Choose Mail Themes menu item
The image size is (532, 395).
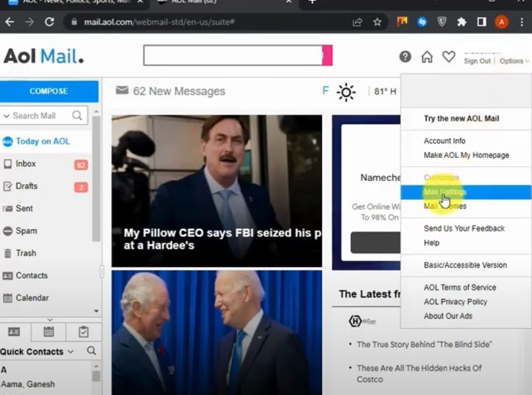point(445,206)
